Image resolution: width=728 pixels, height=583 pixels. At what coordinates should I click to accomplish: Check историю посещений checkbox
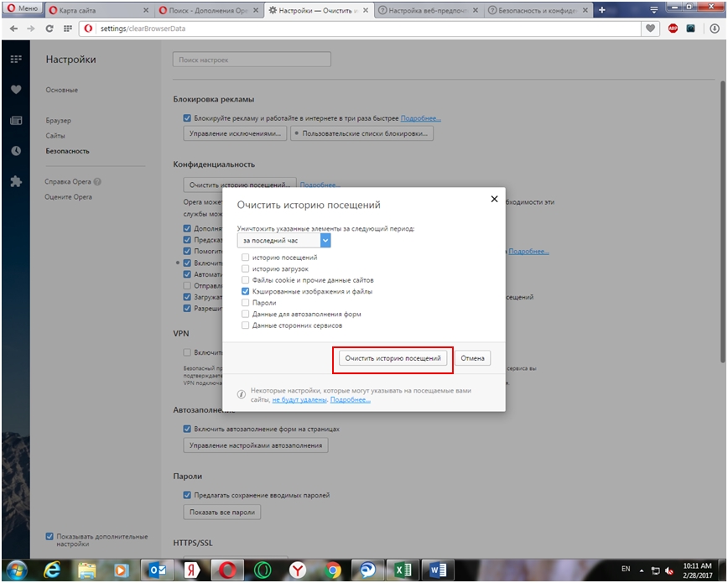tap(245, 258)
